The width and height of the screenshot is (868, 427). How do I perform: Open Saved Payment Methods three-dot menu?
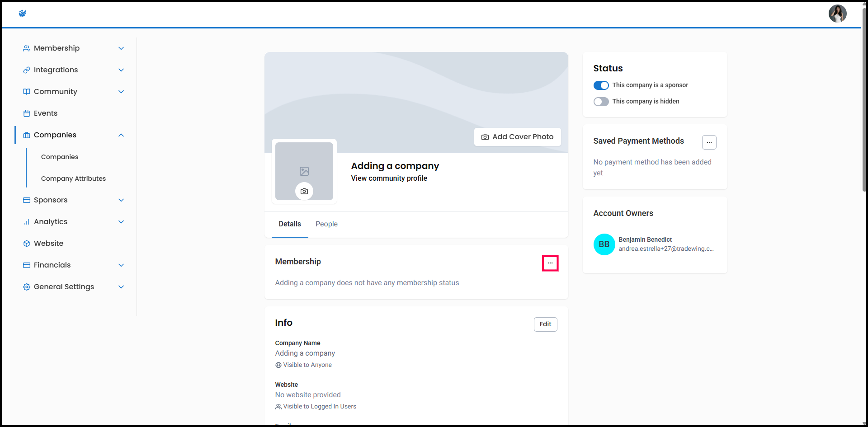tap(709, 142)
